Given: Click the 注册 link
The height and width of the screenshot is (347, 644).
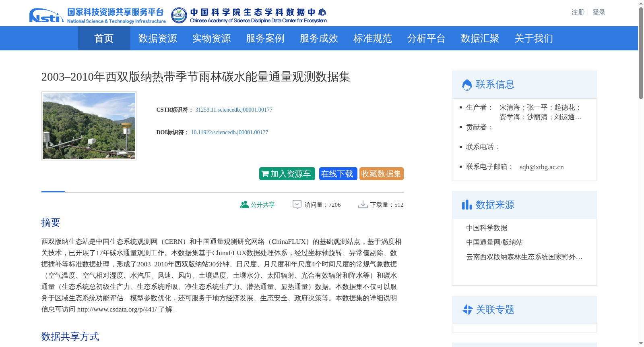Looking at the screenshot, I should [578, 12].
